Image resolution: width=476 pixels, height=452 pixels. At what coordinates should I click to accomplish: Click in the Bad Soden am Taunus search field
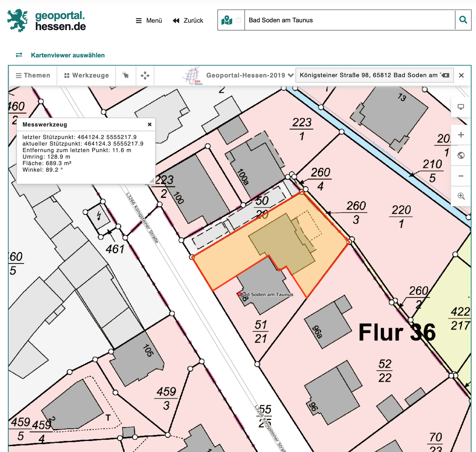(350, 20)
